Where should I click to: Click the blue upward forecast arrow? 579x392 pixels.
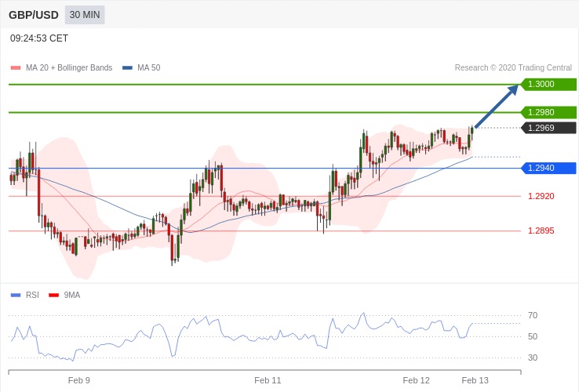497,106
